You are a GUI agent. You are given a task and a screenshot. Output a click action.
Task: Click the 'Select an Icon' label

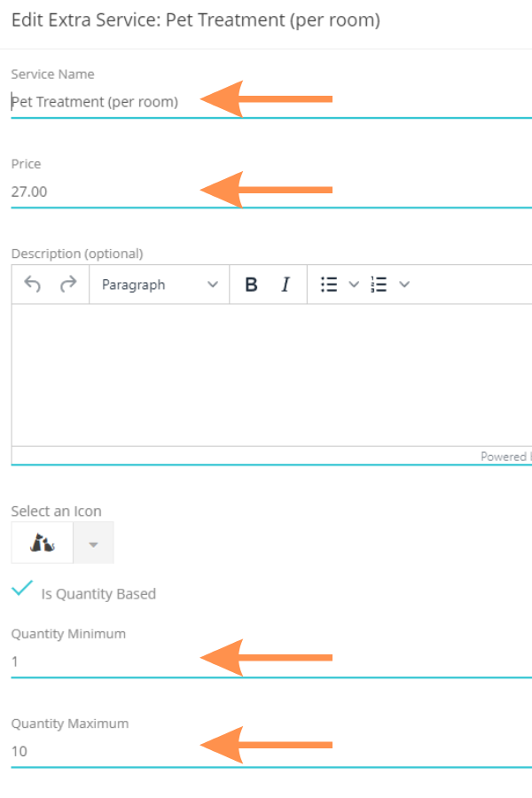(56, 512)
